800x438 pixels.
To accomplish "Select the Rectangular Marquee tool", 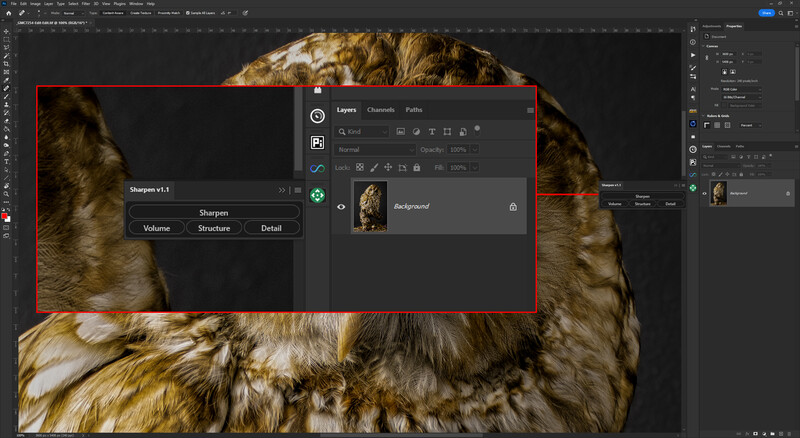I will [6, 39].
